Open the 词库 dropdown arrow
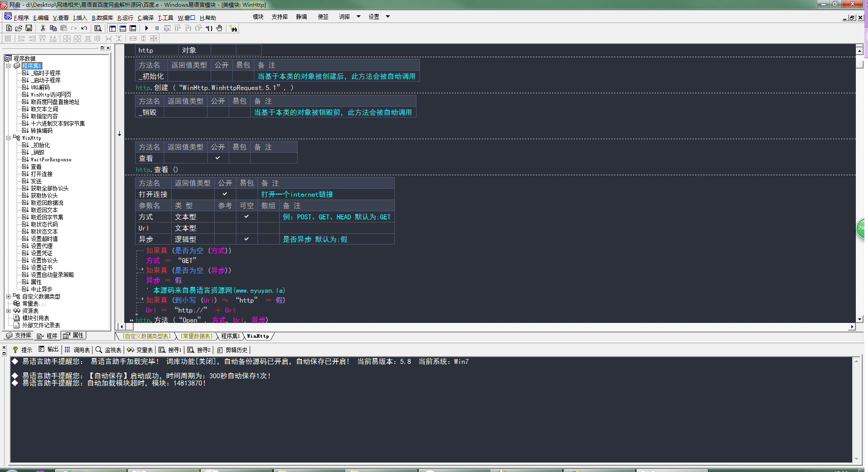The height and width of the screenshot is (472, 868). pos(359,17)
